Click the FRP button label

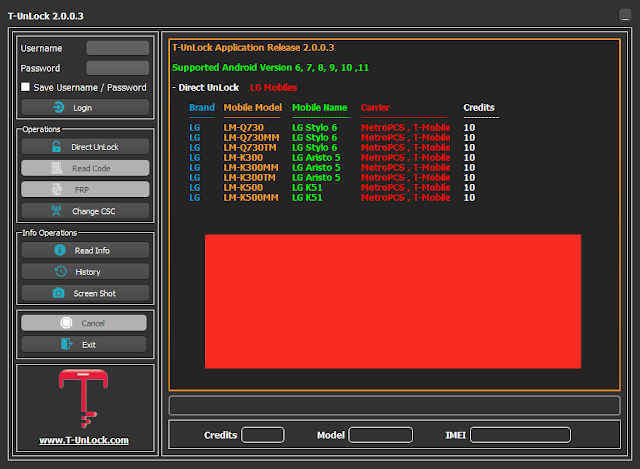click(x=82, y=190)
